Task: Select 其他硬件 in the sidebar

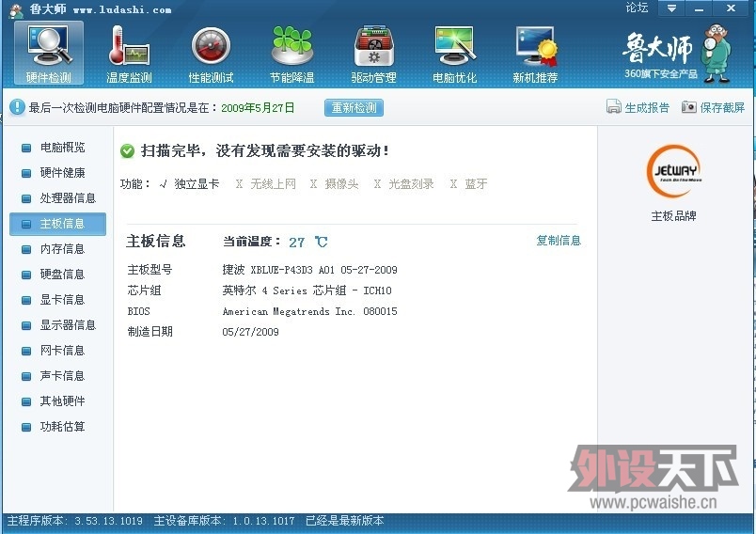Action: click(58, 401)
